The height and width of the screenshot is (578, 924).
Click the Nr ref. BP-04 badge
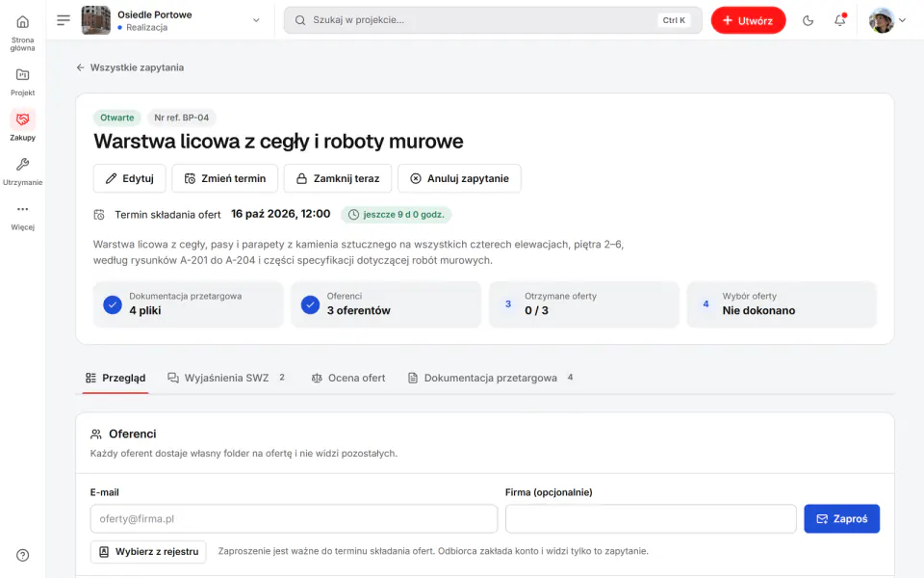(182, 118)
